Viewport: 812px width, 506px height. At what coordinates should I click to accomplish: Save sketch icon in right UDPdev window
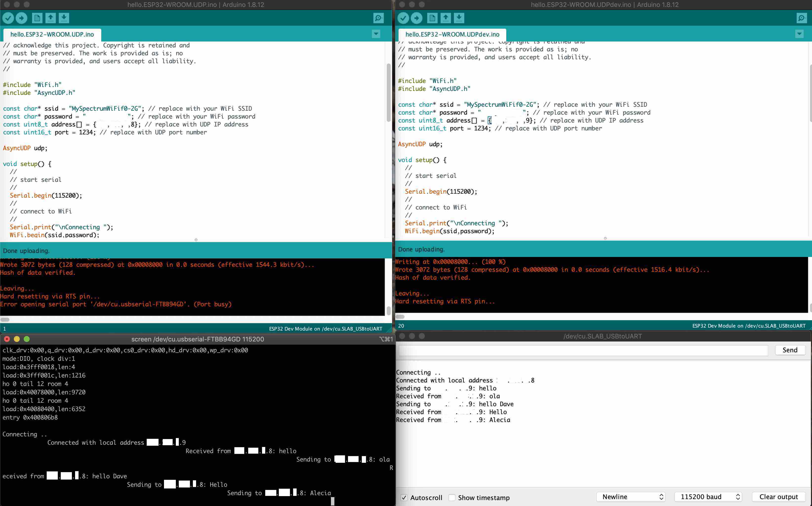pos(459,18)
